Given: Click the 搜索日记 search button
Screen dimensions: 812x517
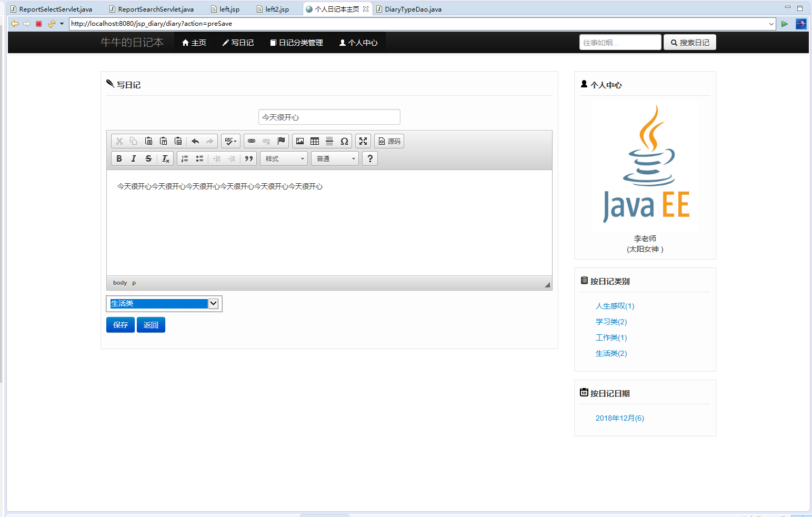Looking at the screenshot, I should coord(690,43).
